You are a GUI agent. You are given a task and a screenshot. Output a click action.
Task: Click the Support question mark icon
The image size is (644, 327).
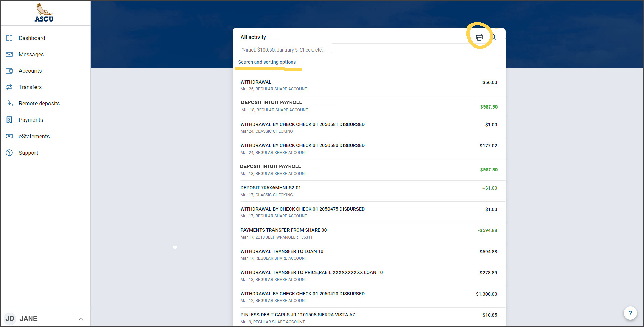[9, 153]
